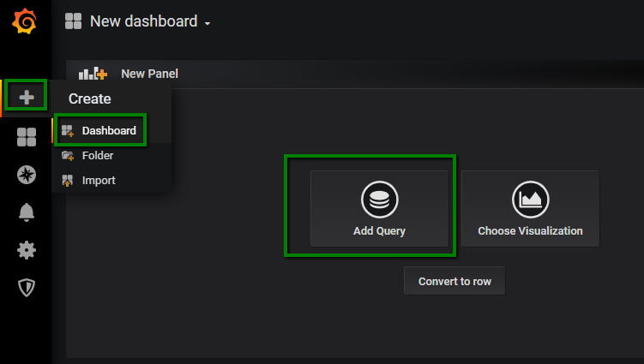The height and width of the screenshot is (364, 644).
Task: Click the Convert to row button
Action: 454,281
